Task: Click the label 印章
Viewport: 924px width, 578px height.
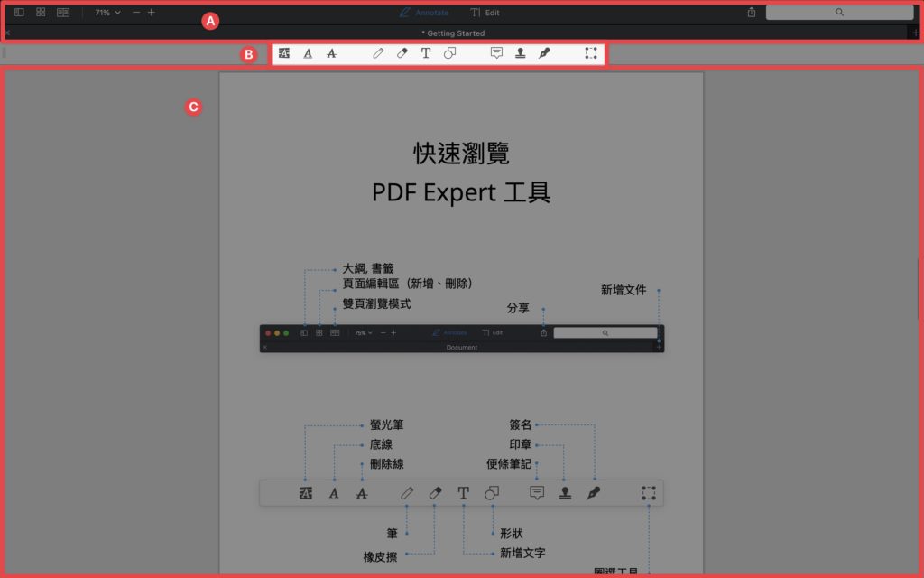Action: click(x=520, y=444)
